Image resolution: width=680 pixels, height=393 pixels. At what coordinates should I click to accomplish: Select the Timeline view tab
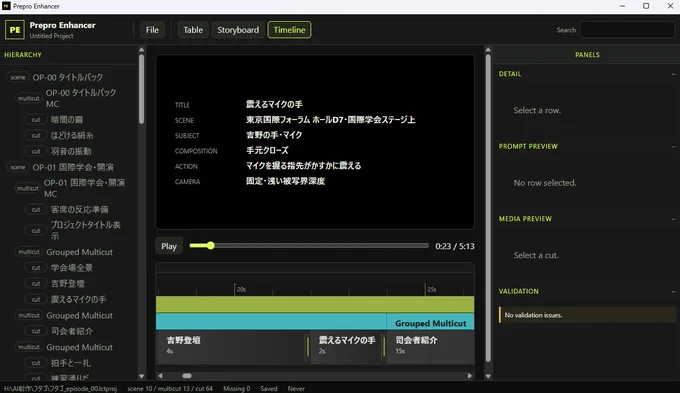pyautogui.click(x=289, y=30)
